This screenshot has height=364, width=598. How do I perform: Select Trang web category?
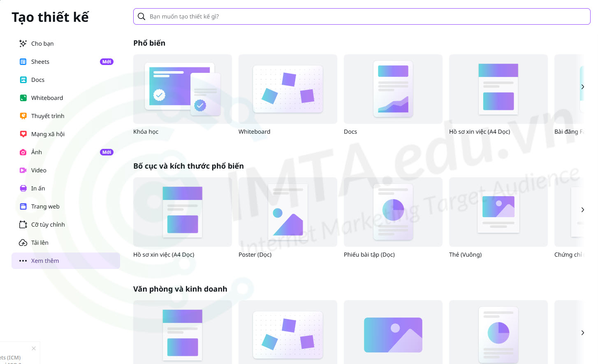(x=66, y=206)
